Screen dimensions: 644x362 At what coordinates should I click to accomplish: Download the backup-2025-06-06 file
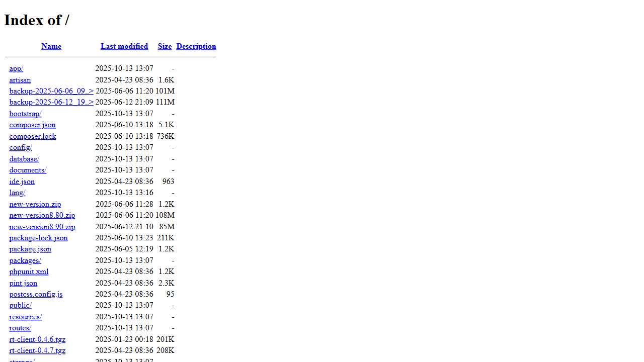coord(51,91)
